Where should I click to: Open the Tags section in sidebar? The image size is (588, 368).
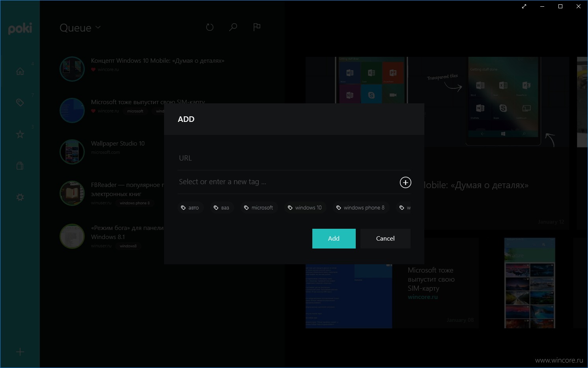[x=20, y=103]
